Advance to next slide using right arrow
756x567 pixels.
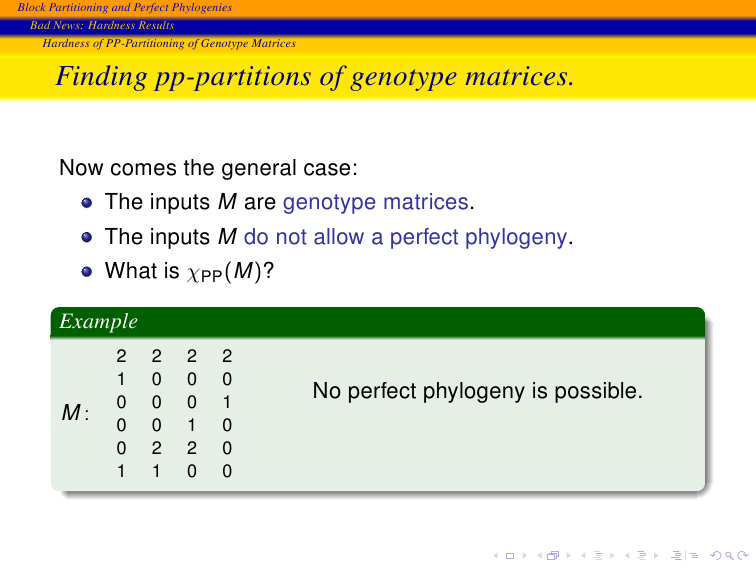point(525,556)
